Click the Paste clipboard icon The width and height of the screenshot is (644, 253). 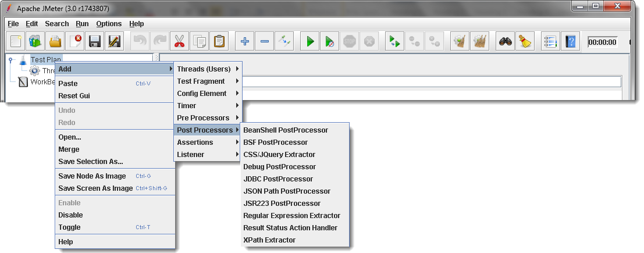[x=219, y=41]
